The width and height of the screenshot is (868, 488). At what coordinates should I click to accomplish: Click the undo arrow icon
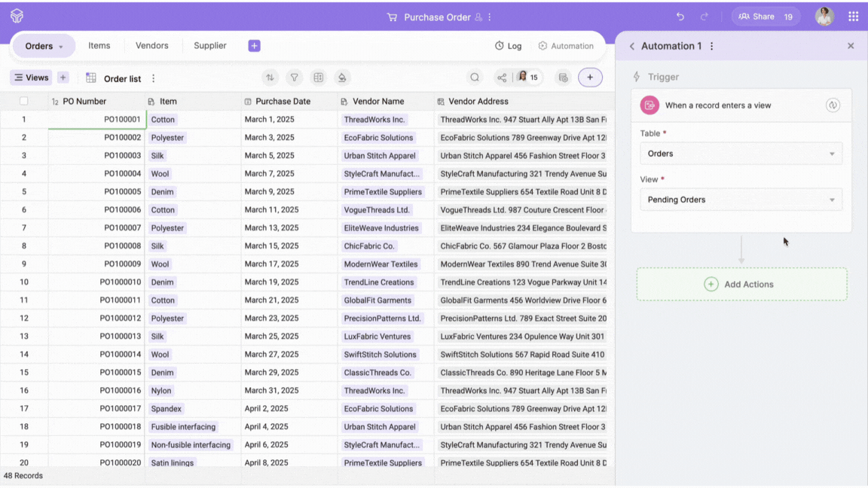point(680,17)
